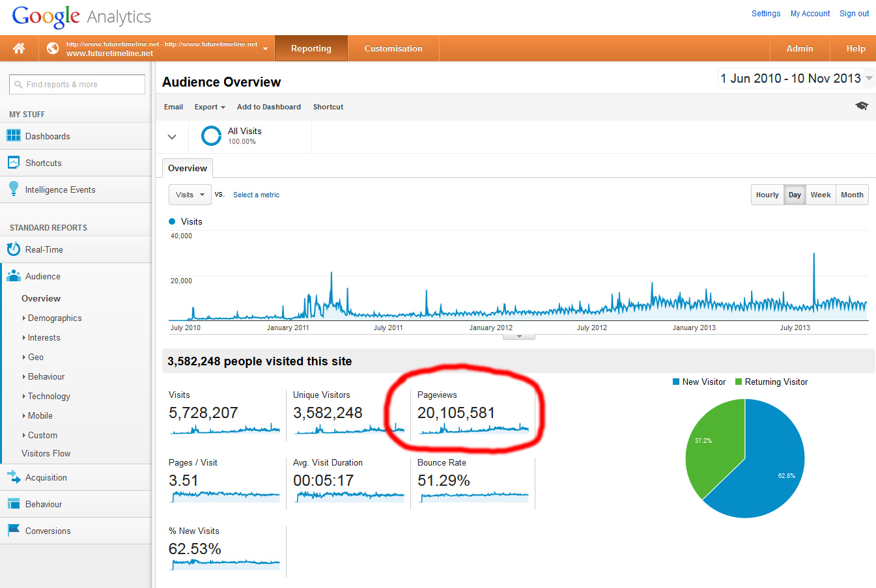This screenshot has height=588, width=876.
Task: Select Week graph granularity
Action: pos(821,195)
